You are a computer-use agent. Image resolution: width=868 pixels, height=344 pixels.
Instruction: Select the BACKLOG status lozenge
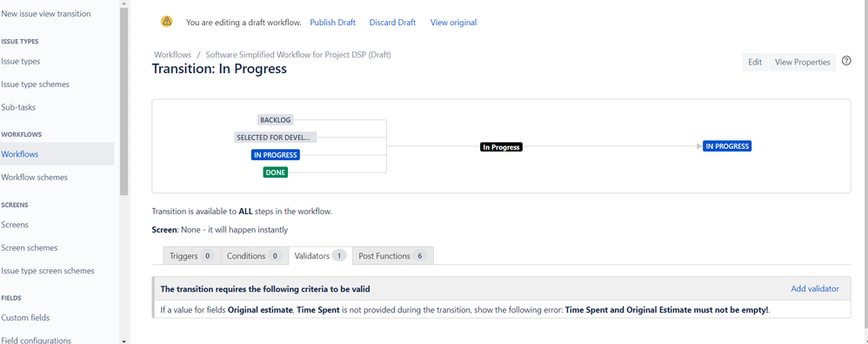275,119
